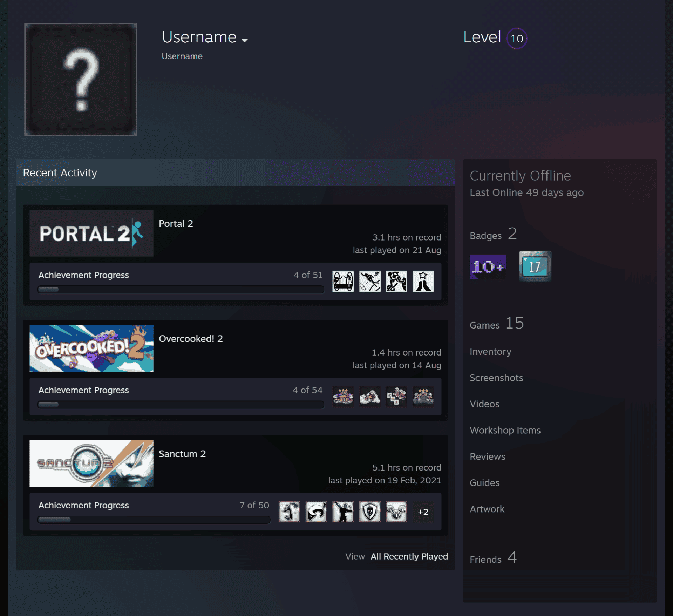Click Sanctum 2 achievement progress bar
The image size is (673, 616).
pyautogui.click(x=154, y=520)
